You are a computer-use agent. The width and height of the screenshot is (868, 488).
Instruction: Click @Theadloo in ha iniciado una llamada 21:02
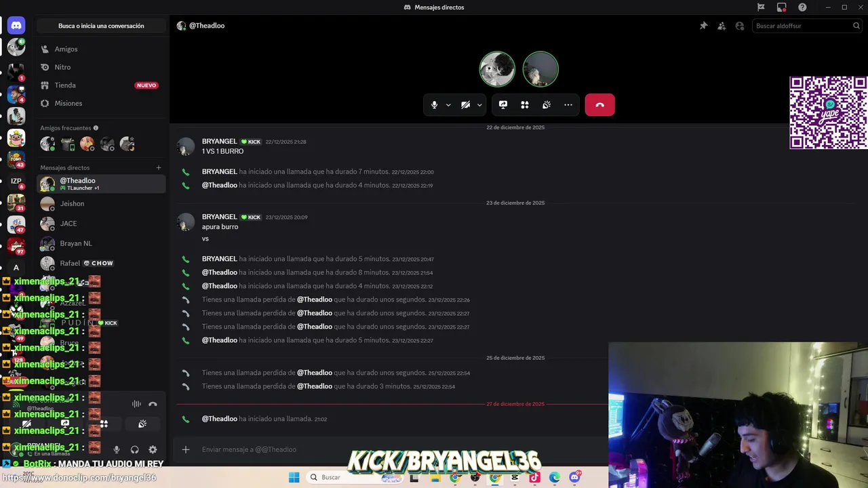coord(220,419)
